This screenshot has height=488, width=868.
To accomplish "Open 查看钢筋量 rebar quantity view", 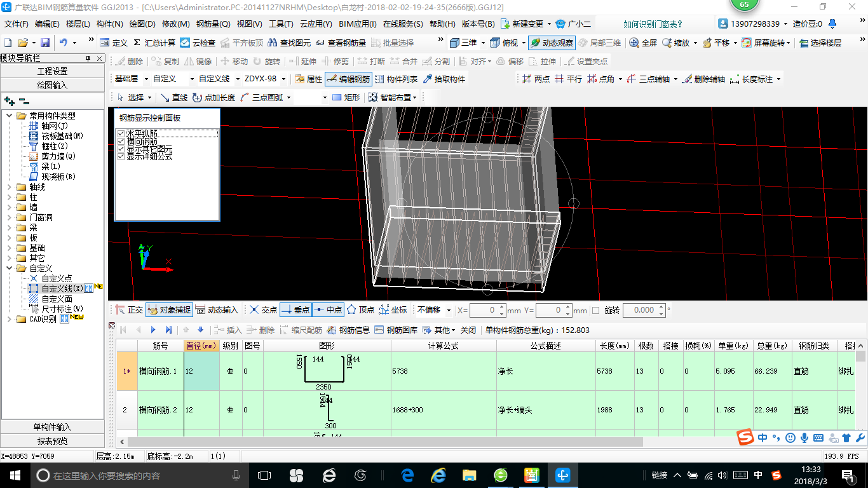I will click(341, 43).
